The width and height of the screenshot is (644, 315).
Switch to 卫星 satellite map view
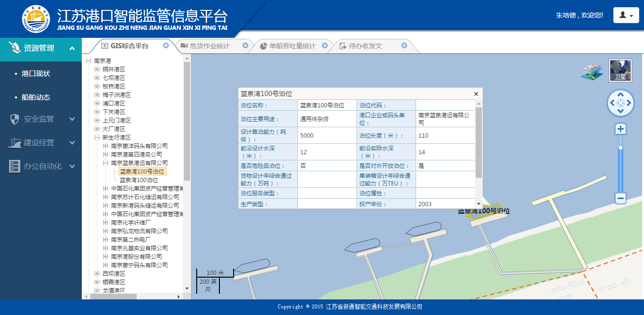point(620,70)
